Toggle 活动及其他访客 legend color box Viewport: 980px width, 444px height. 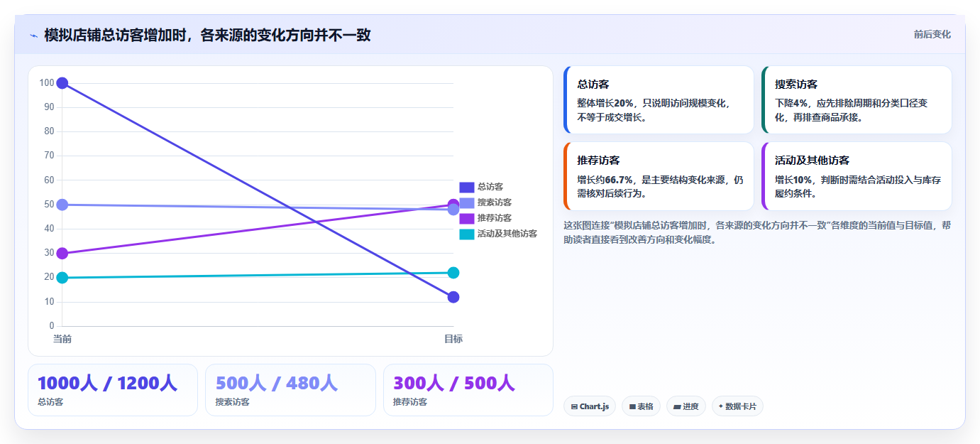(466, 234)
